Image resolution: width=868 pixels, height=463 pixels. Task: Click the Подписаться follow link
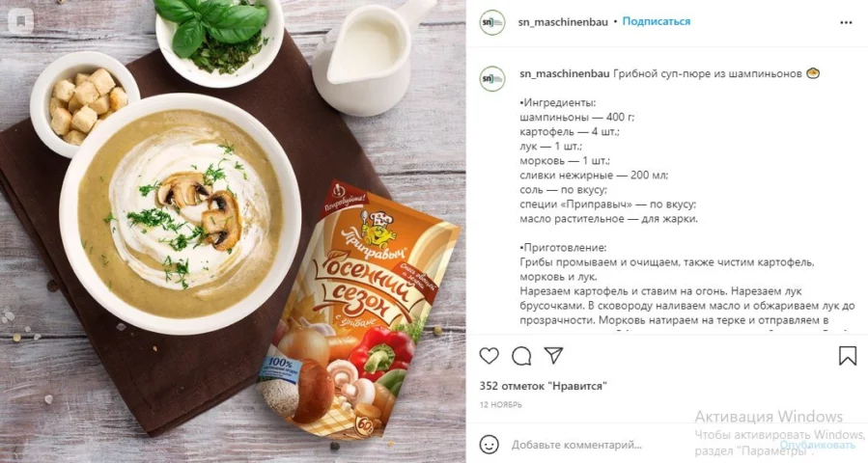(x=656, y=21)
